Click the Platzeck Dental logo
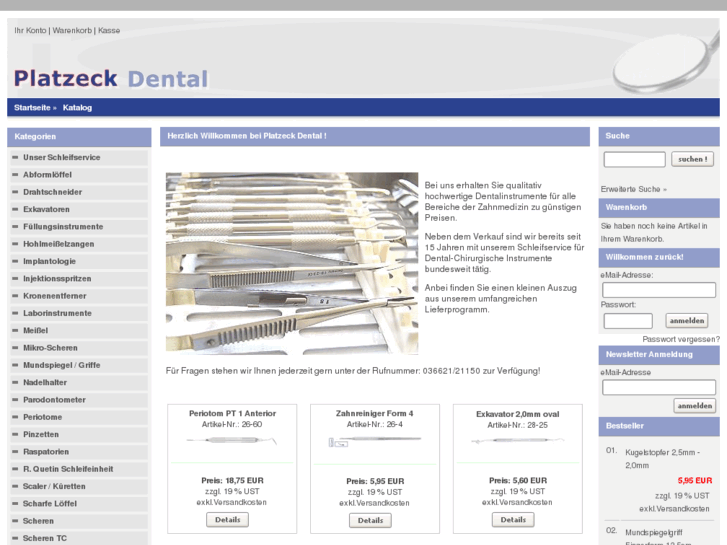727x545 pixels. [111, 78]
